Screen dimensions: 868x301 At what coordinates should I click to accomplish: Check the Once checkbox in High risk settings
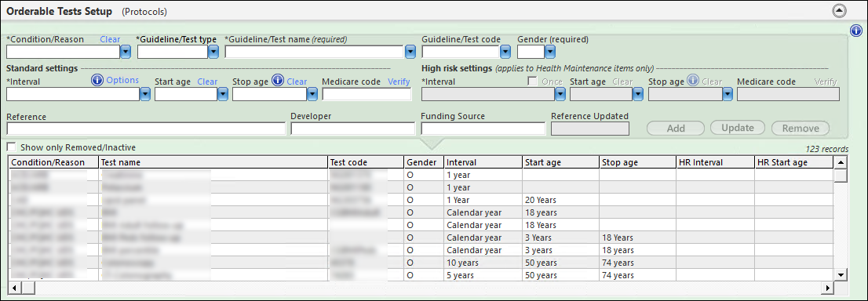pyautogui.click(x=533, y=81)
